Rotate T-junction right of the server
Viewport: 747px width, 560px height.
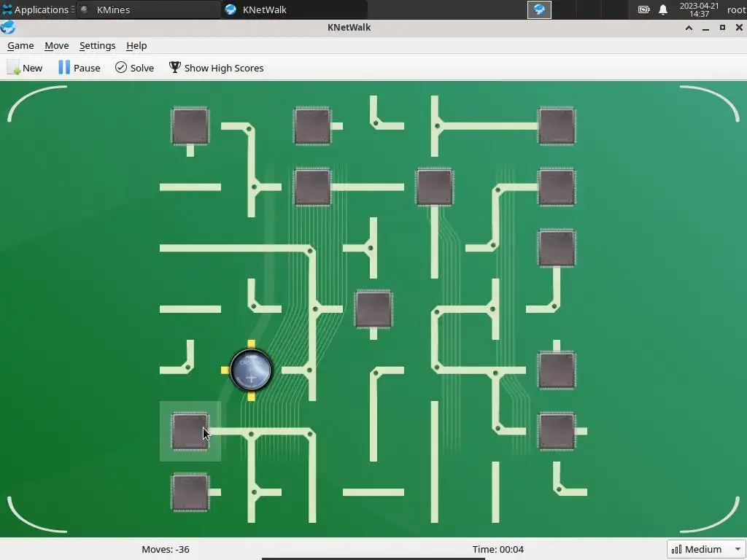[x=312, y=370]
